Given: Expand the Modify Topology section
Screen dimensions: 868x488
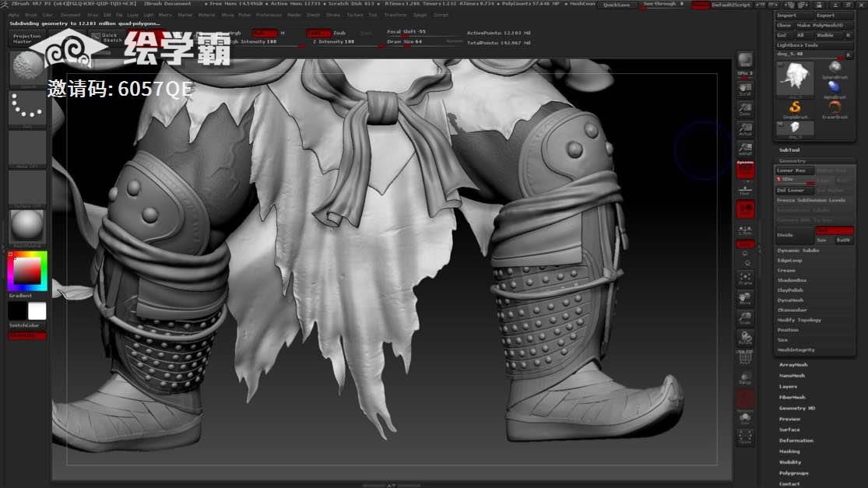Looking at the screenshot, I should pos(799,320).
